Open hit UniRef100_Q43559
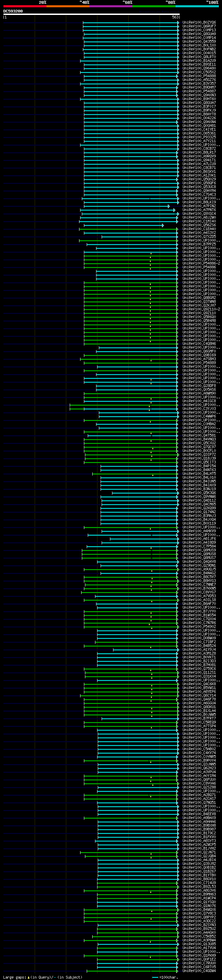This screenshot has width=222, height=980. click(x=199, y=41)
